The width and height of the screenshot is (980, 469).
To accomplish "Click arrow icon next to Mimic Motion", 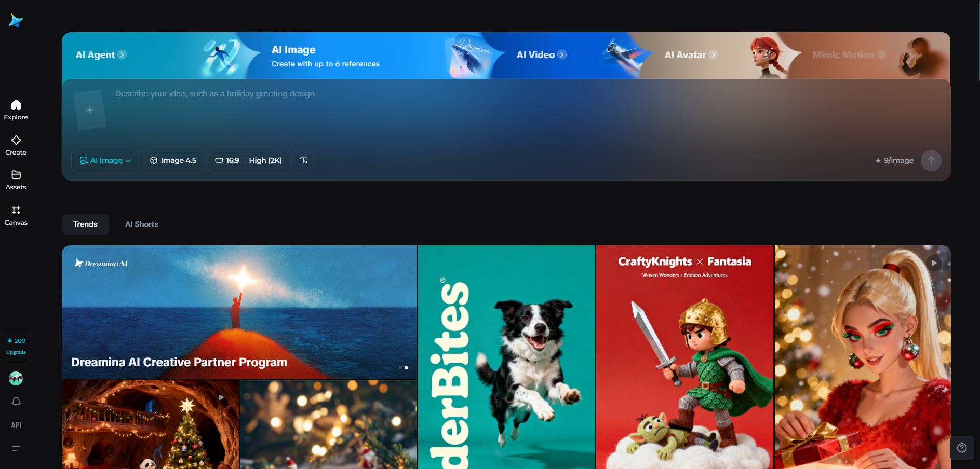I will [x=881, y=54].
